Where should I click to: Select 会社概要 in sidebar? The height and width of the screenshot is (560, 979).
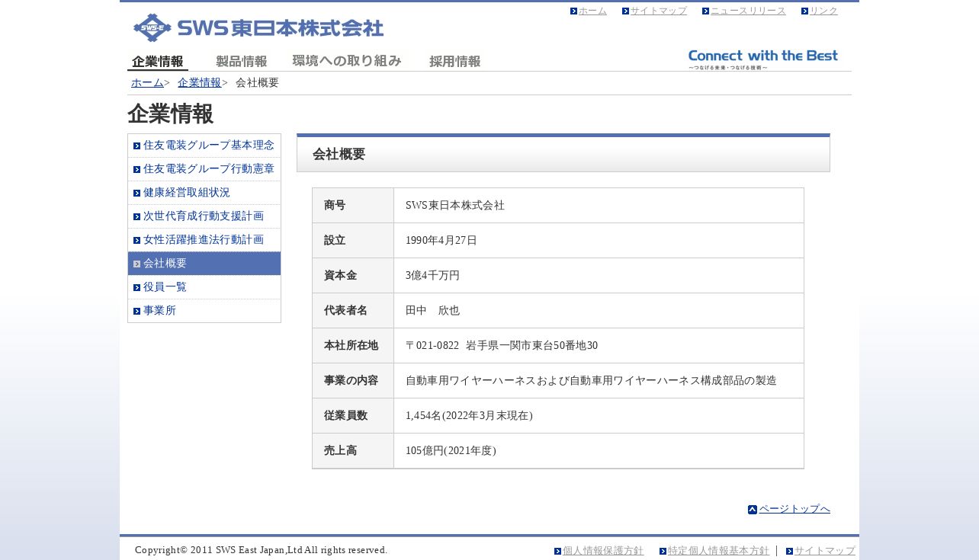pyautogui.click(x=204, y=263)
